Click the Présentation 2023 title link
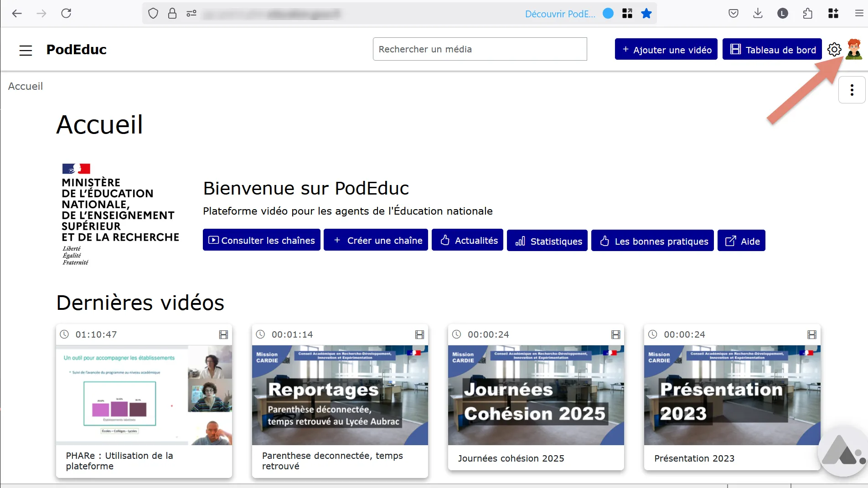This screenshot has width=868, height=488. pyautogui.click(x=694, y=458)
